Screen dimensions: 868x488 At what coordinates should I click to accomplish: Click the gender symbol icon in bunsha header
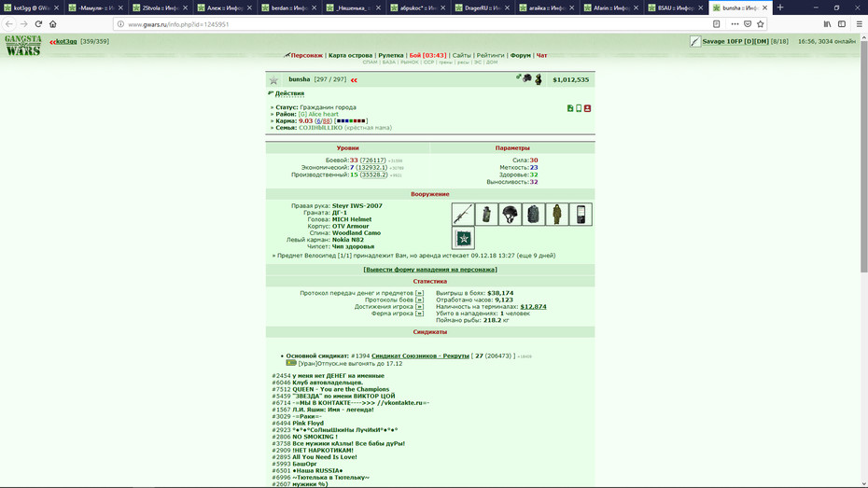click(x=519, y=77)
